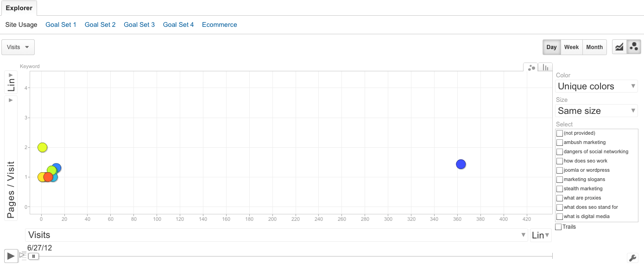Click the wrench settings icon
This screenshot has height=269, width=644.
click(632, 258)
